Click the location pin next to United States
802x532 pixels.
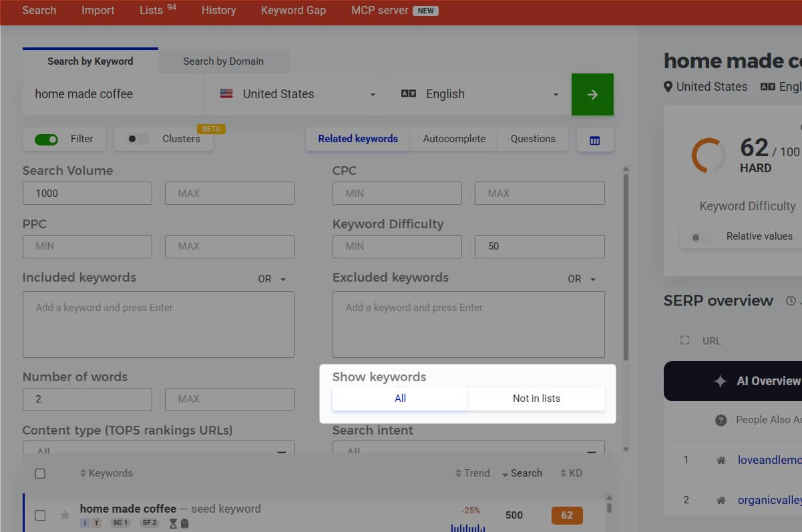[x=668, y=87]
